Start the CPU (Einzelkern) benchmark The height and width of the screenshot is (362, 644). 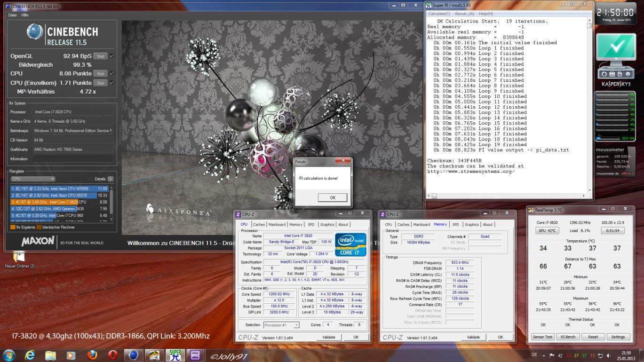[x=100, y=83]
